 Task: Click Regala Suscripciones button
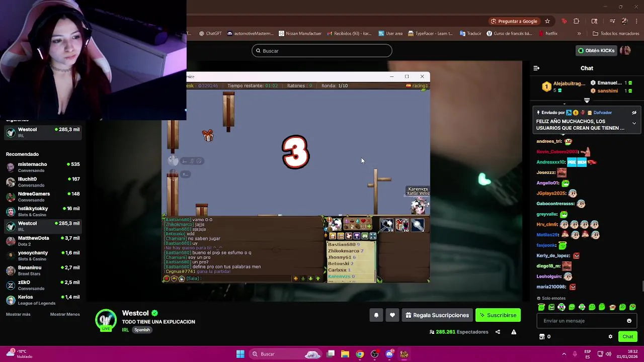tap(437, 315)
